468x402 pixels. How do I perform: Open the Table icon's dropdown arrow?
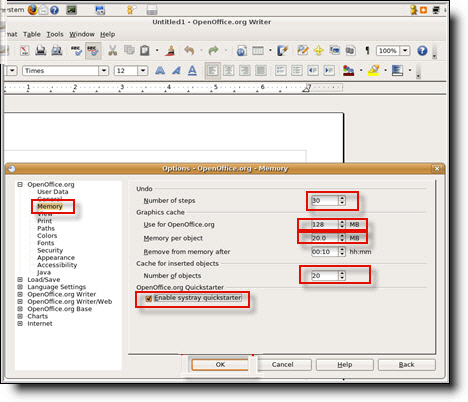(270, 51)
